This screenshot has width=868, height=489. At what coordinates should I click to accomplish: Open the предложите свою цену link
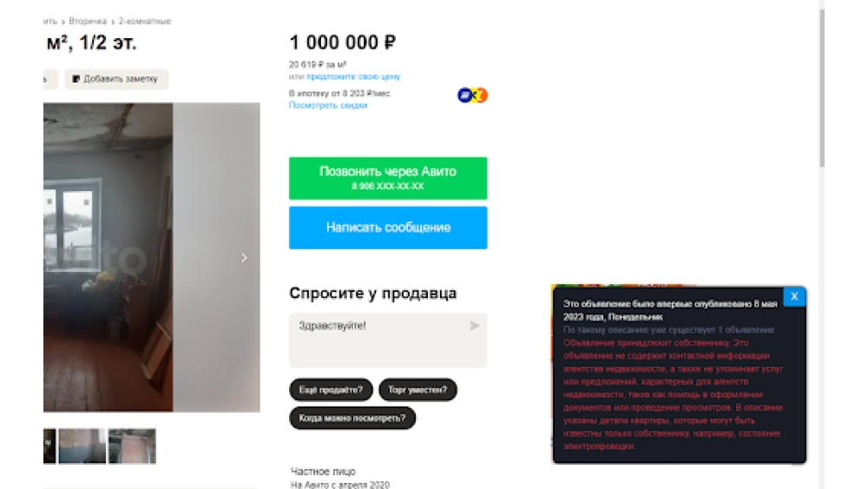(x=353, y=76)
